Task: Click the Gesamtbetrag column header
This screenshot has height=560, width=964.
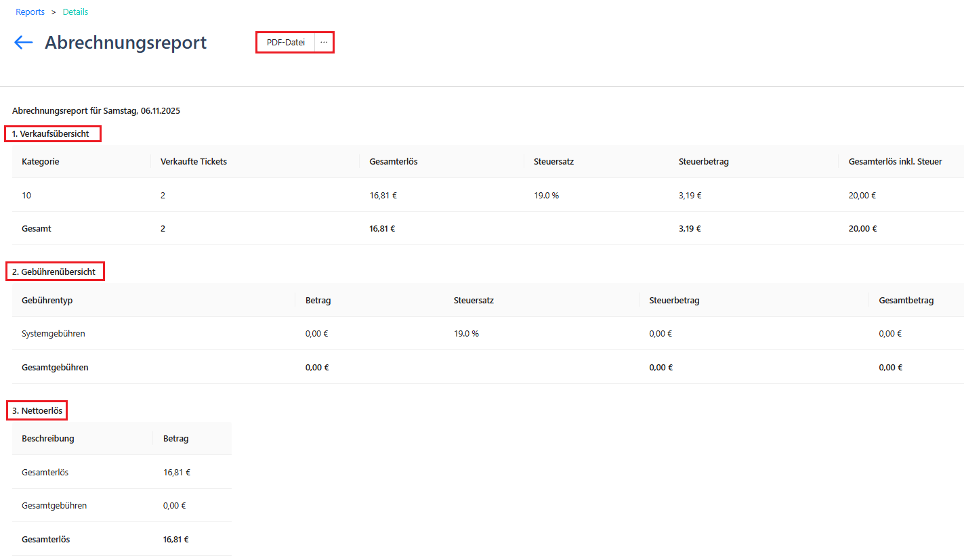Action: click(906, 300)
